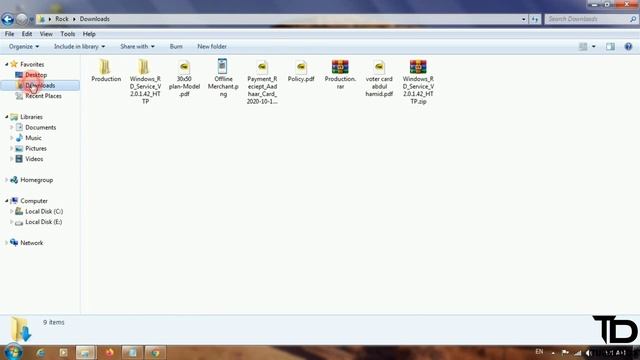This screenshot has width=640, height=360.
Task: Click Rock in the address breadcrumb
Action: (x=62, y=19)
